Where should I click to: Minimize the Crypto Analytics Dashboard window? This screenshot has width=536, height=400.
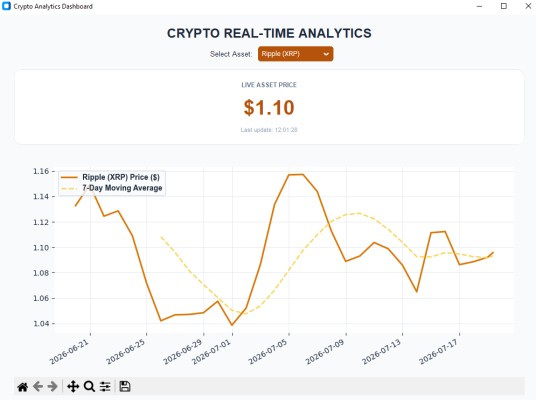click(479, 6)
